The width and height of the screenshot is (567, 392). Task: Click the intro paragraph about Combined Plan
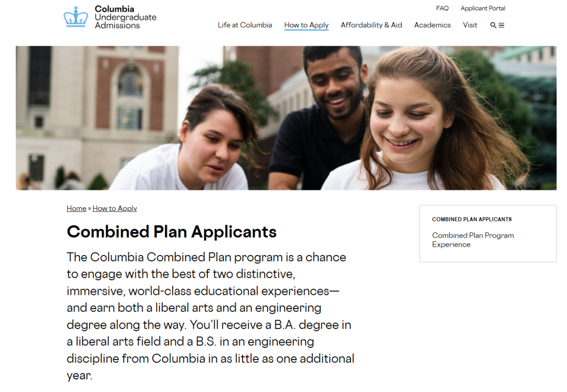pyautogui.click(x=210, y=316)
